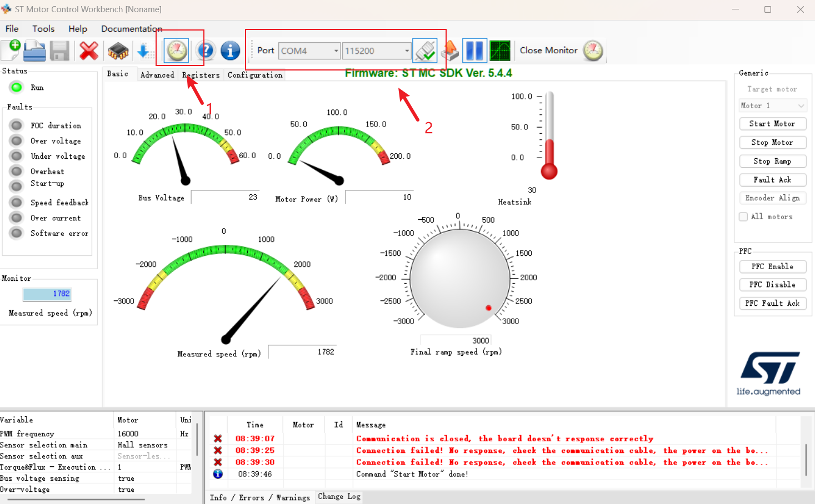The height and width of the screenshot is (504, 815).
Task: Toggle the All motors checkbox
Action: [x=743, y=216]
